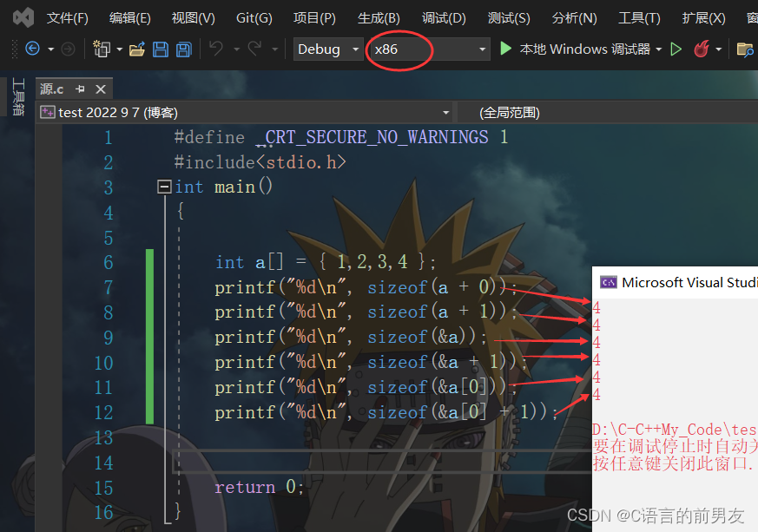
Task: Click _CRT_SECURE_NO_WARNINGS macro text
Action: [x=372, y=137]
